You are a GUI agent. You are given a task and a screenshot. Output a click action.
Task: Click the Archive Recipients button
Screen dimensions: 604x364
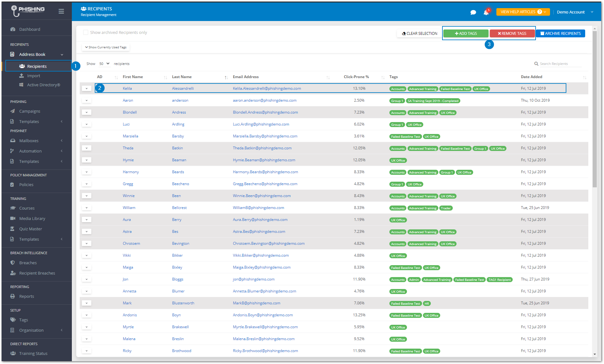(x=561, y=34)
